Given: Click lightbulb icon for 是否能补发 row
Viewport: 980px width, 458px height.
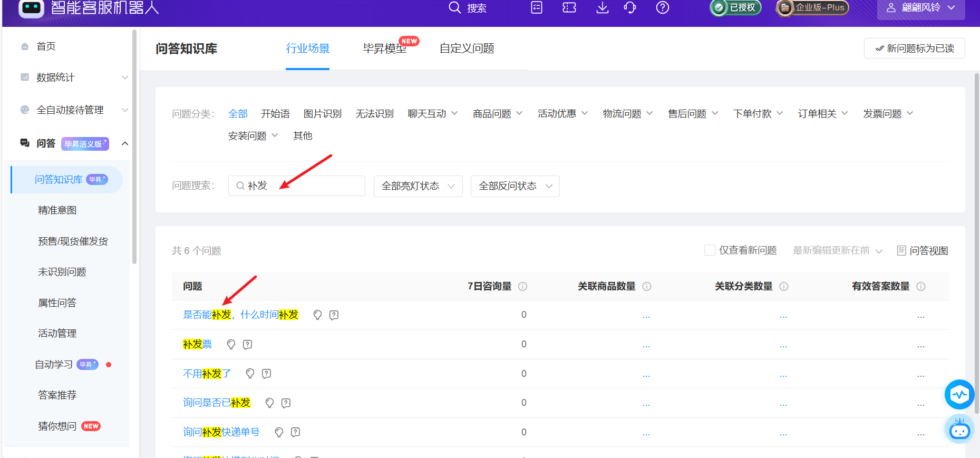Looking at the screenshot, I should pyautogui.click(x=317, y=315).
